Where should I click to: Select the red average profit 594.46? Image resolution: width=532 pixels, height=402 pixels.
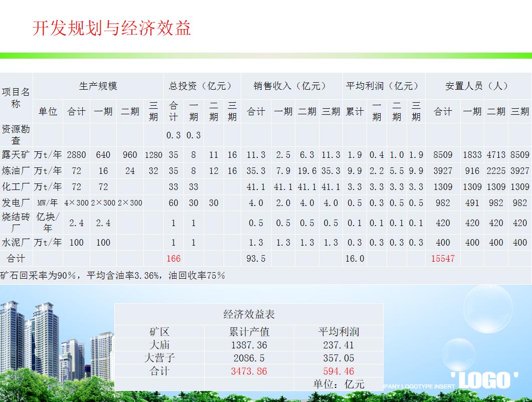(x=338, y=371)
